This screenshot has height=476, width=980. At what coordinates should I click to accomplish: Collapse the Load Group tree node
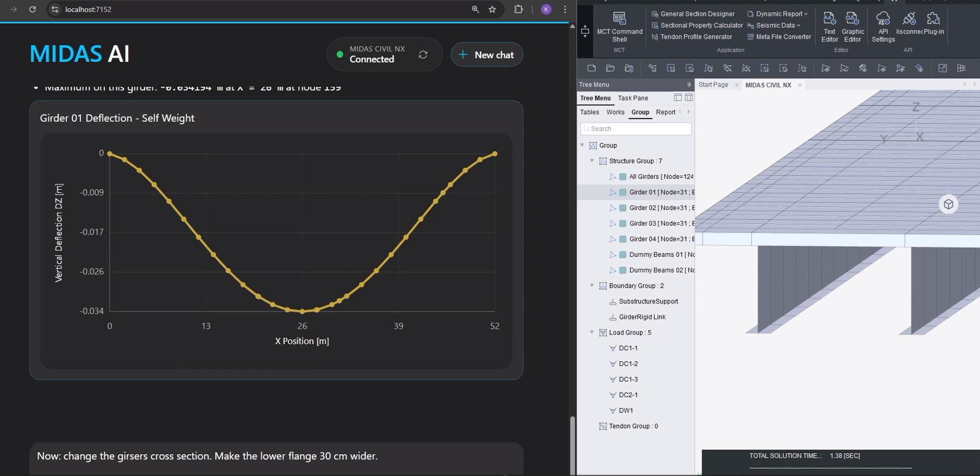pos(592,332)
